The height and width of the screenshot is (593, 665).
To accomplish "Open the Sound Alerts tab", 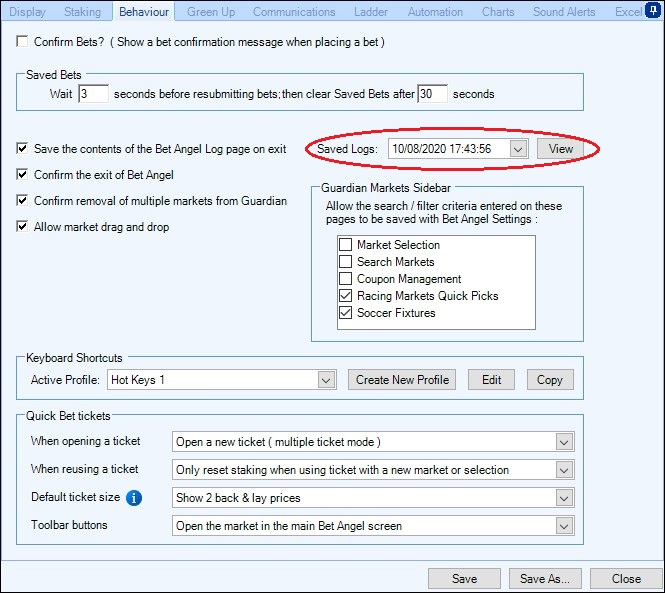I will (564, 11).
